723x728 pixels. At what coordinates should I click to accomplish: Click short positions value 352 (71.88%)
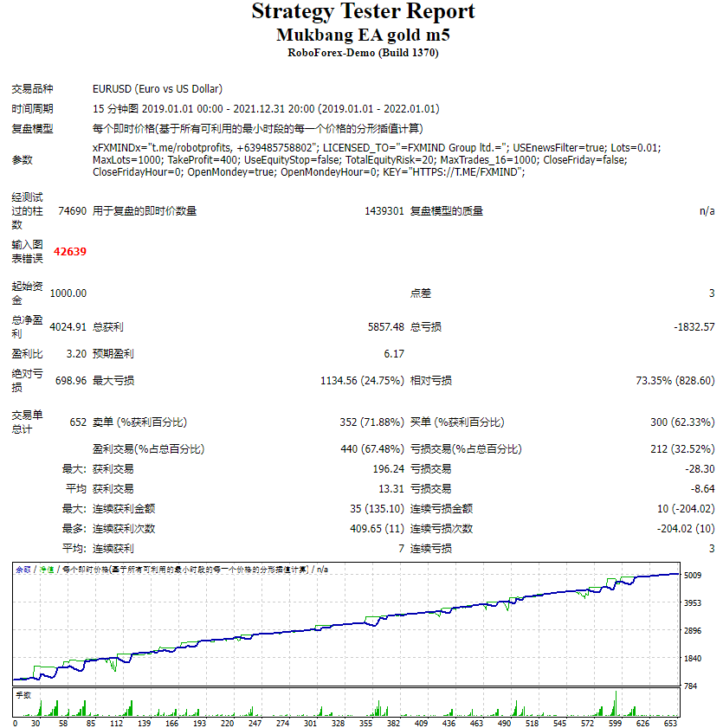(372, 422)
